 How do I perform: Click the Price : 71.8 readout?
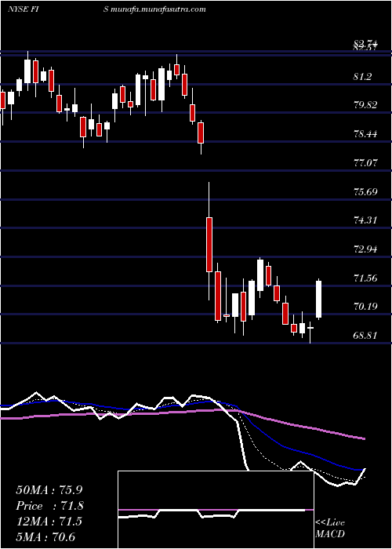click(x=50, y=506)
